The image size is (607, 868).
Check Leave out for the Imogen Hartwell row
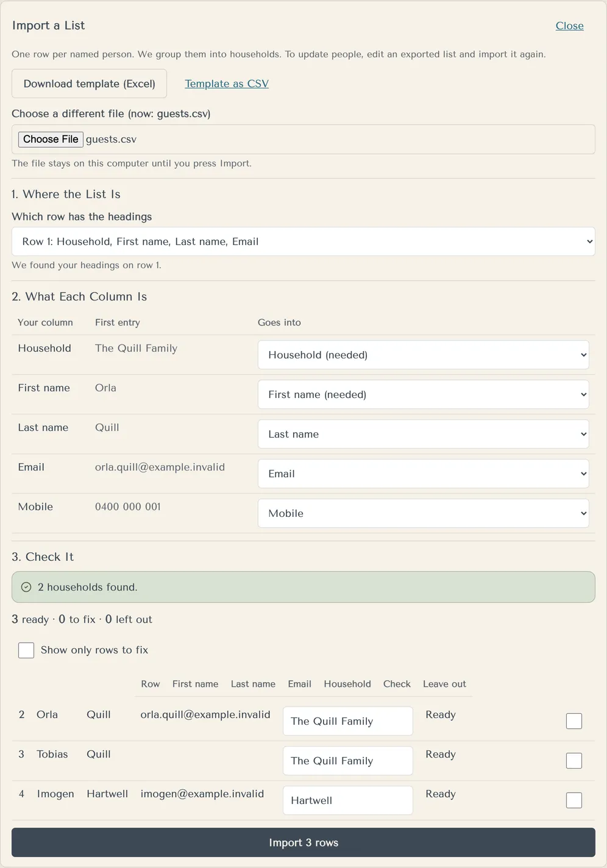click(574, 800)
